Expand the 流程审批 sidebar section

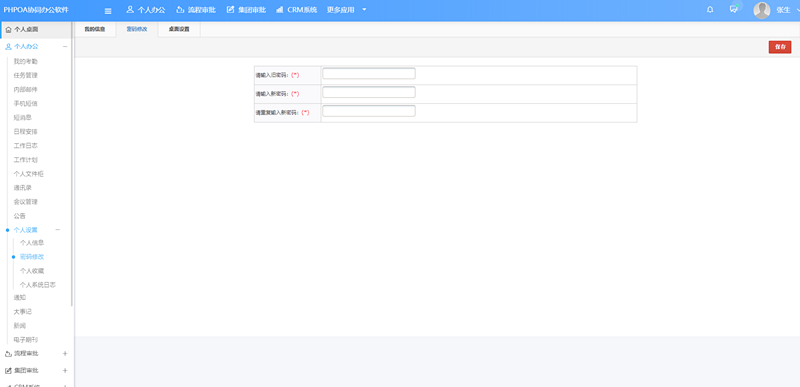[x=65, y=353]
